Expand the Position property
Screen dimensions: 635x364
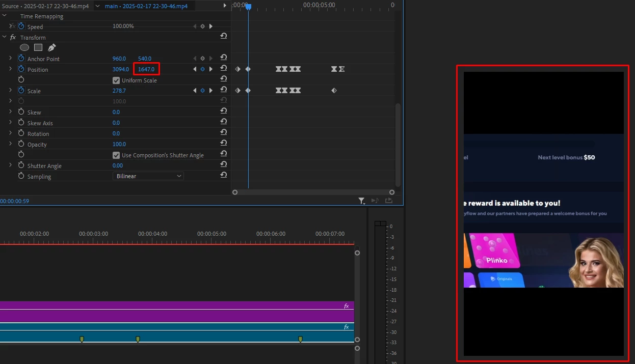tap(10, 69)
